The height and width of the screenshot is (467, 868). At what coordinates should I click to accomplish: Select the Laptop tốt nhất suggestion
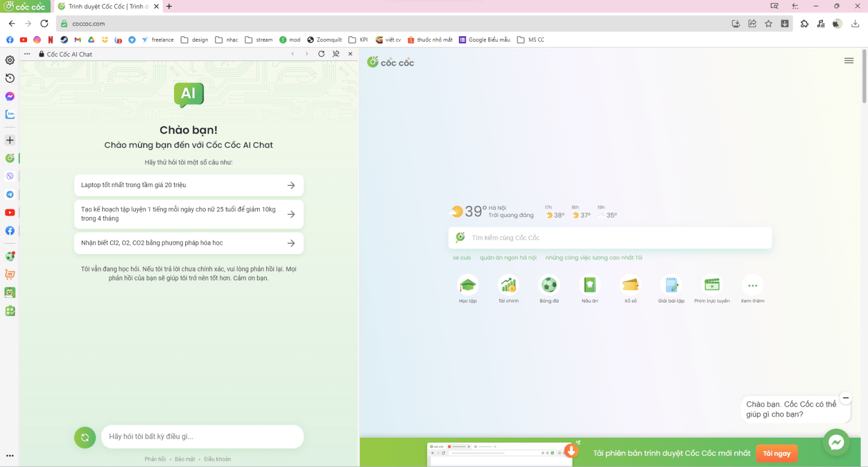tap(189, 185)
